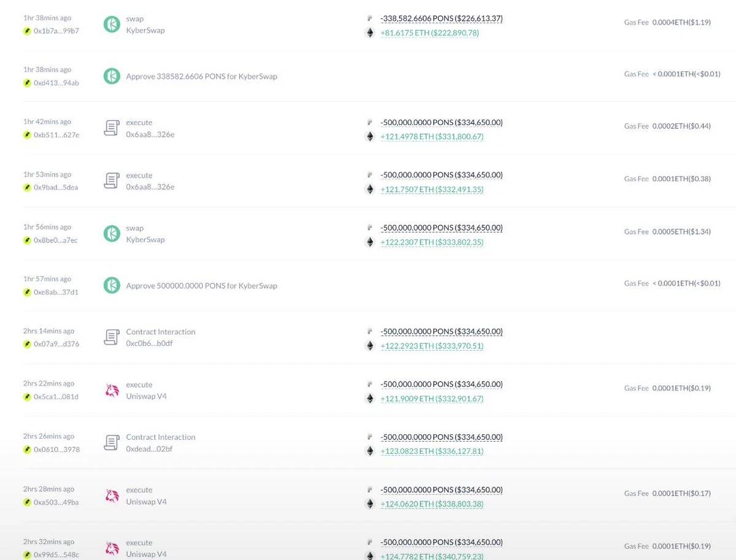Image resolution: width=736 pixels, height=560 pixels.
Task: Click Uniswap unicorn icon for hash 0xa503...49ba
Action: tap(112, 496)
